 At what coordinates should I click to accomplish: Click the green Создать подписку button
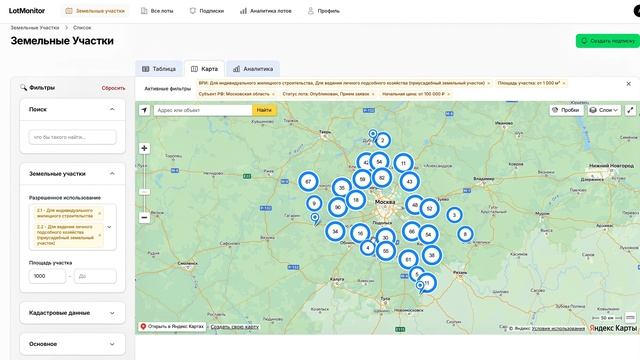coord(608,41)
